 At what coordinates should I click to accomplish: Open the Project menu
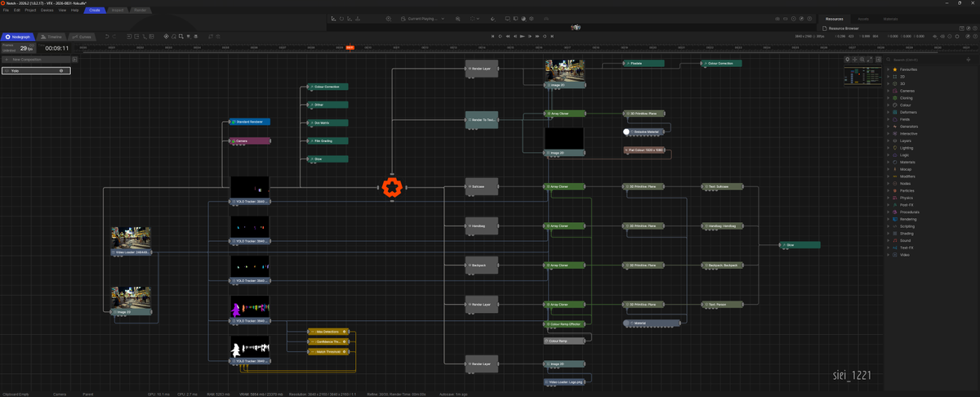[30, 10]
